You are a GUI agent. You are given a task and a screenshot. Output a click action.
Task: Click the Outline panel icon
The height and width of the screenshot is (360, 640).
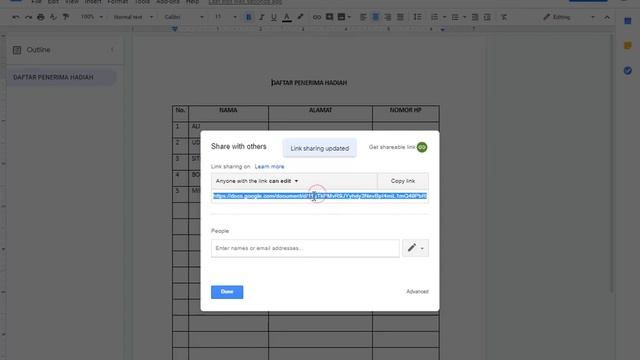point(17,50)
